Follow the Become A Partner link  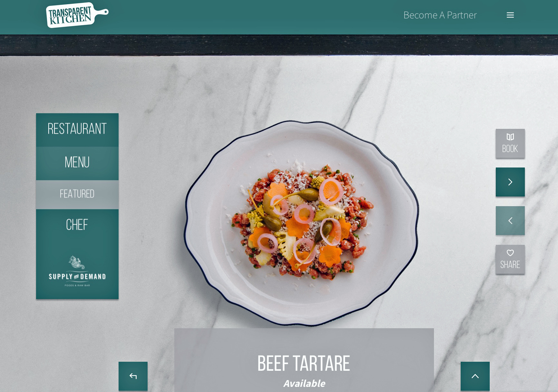[x=440, y=15]
